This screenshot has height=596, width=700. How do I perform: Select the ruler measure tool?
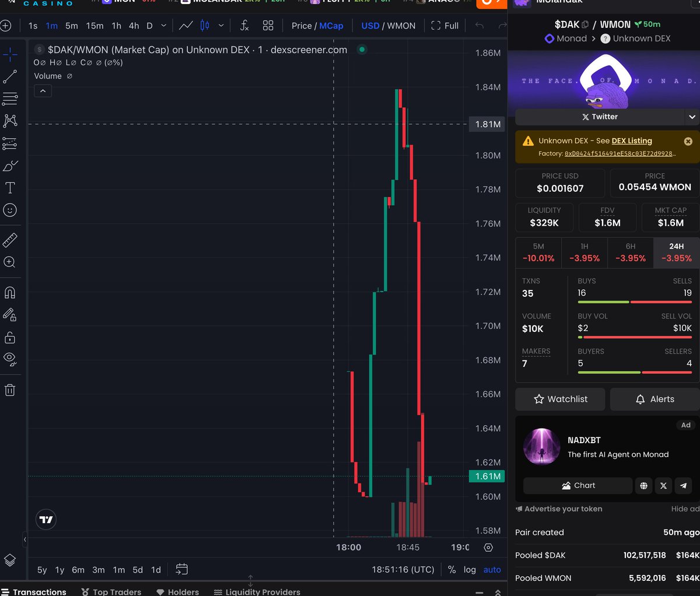tap(10, 240)
